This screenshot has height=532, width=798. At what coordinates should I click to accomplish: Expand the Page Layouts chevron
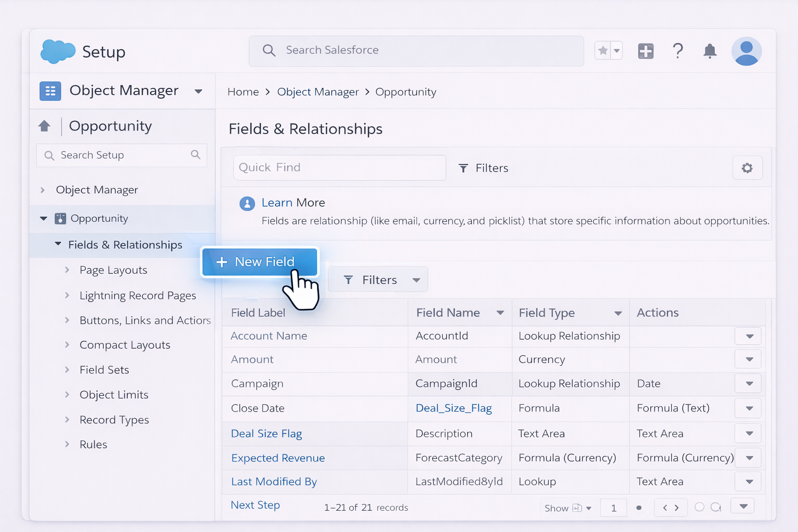[x=67, y=270]
